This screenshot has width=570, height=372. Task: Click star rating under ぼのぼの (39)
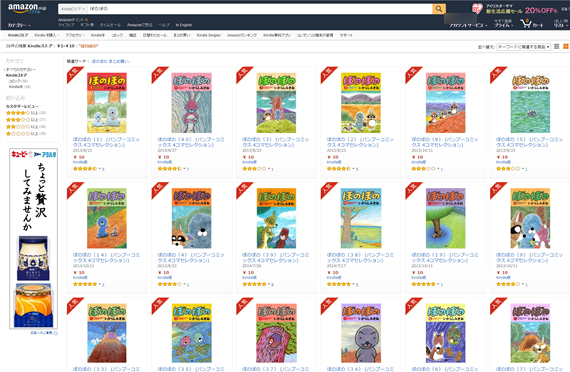(254, 284)
